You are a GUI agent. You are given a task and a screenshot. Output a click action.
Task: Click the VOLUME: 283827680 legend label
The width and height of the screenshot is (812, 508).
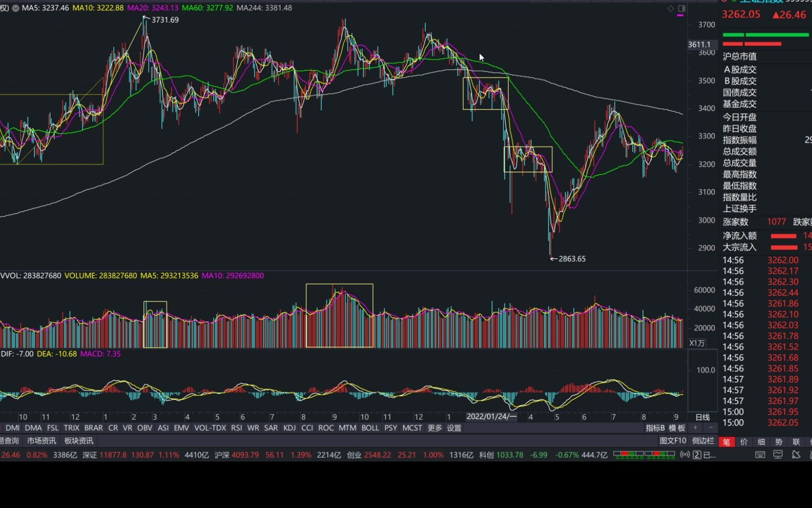click(101, 276)
